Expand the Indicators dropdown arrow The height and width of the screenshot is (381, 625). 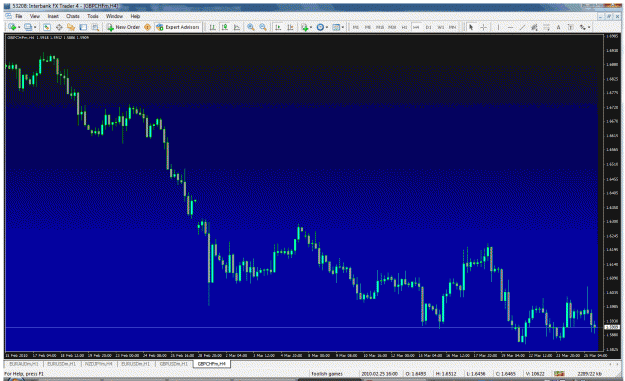(311, 27)
